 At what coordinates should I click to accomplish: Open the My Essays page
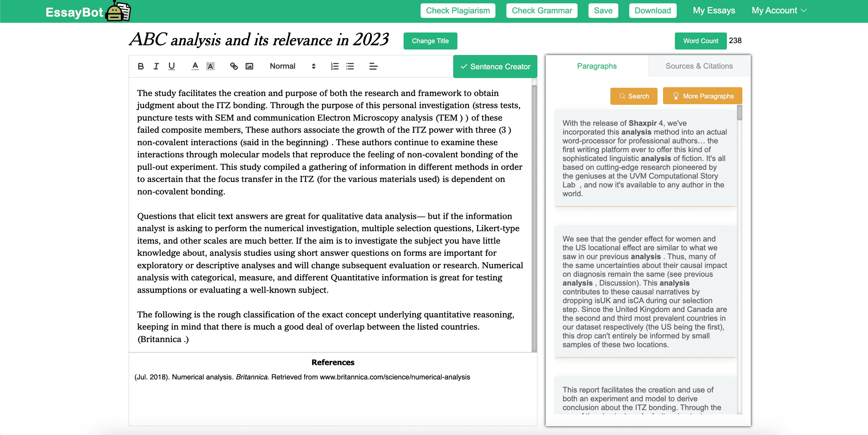[x=713, y=10]
